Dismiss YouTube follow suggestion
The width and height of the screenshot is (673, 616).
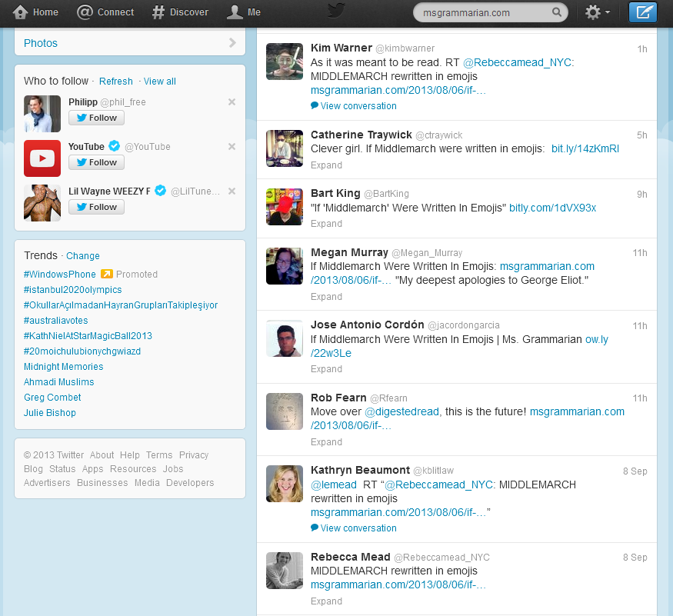tap(232, 147)
